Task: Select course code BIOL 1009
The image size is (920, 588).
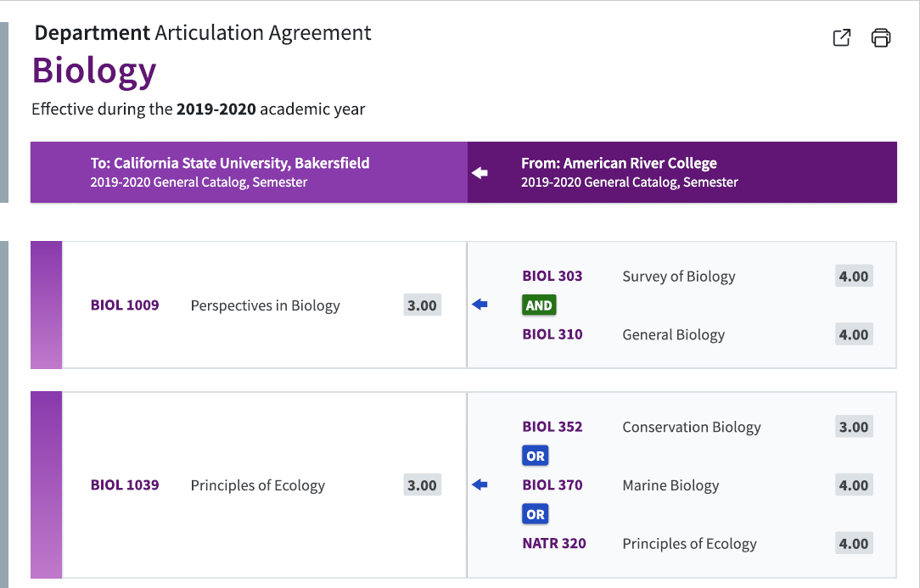Action: pyautogui.click(x=125, y=305)
